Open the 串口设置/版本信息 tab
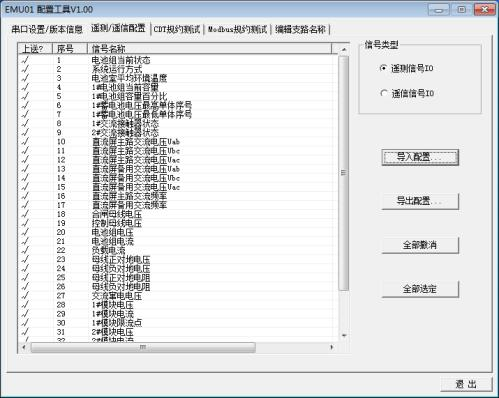The image size is (499, 398). [47, 29]
